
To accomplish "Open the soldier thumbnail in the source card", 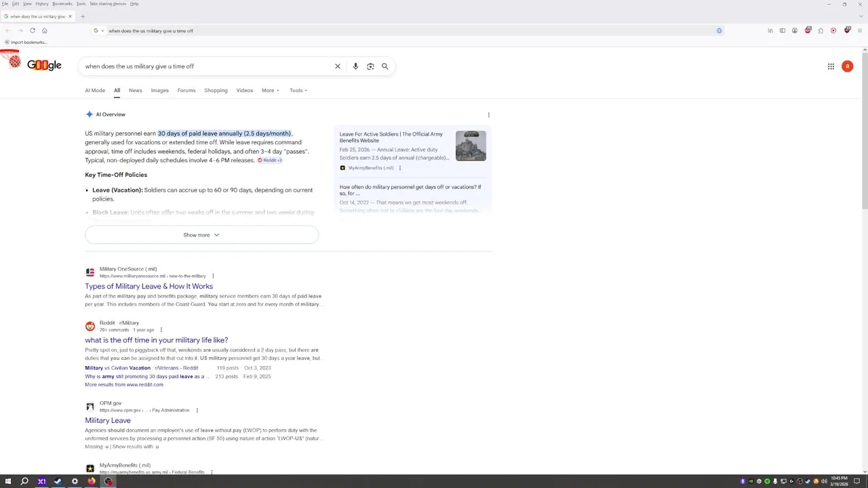I will pos(471,146).
